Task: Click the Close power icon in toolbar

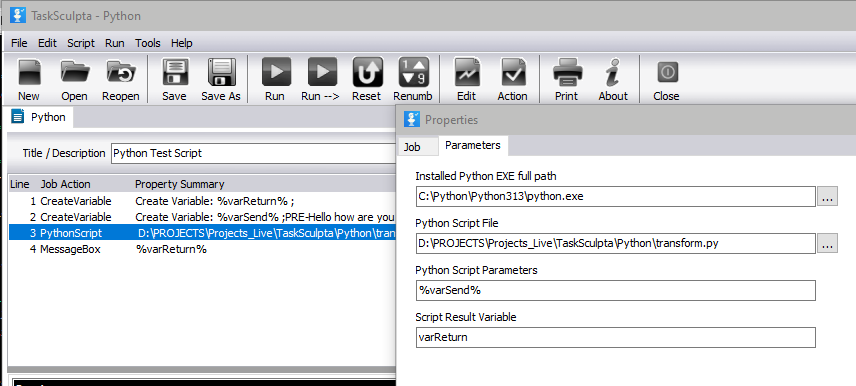Action: pos(667,72)
